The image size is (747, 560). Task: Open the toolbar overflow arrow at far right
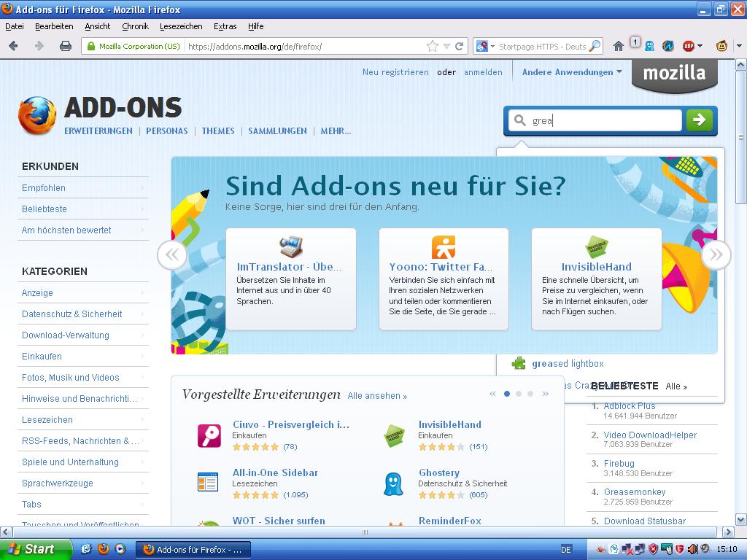point(740,46)
